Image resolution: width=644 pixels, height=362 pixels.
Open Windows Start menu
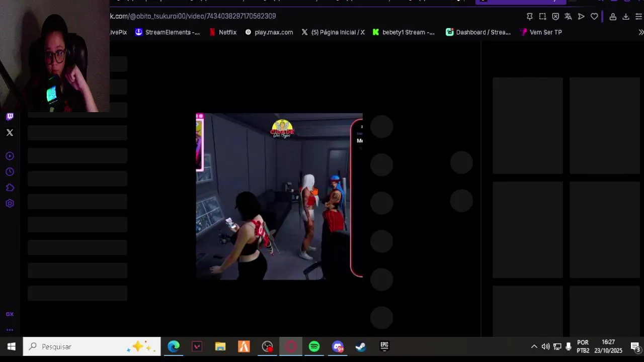11,346
